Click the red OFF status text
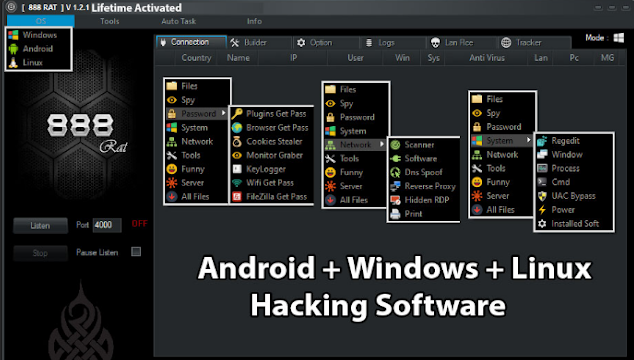The width and height of the screenshot is (634, 360). [139, 224]
